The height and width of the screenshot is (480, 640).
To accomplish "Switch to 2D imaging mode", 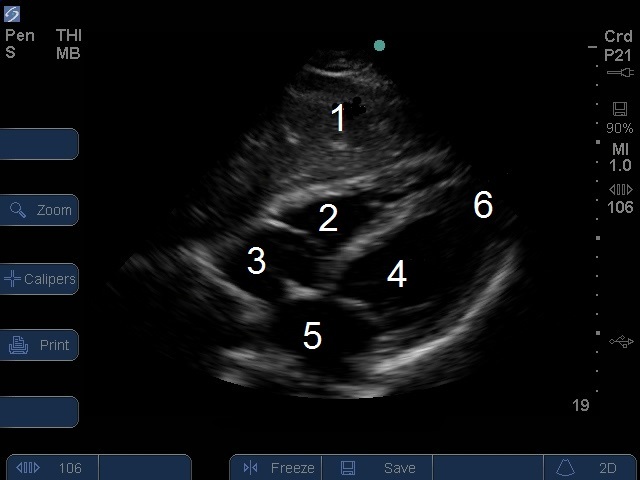I will tap(592, 468).
